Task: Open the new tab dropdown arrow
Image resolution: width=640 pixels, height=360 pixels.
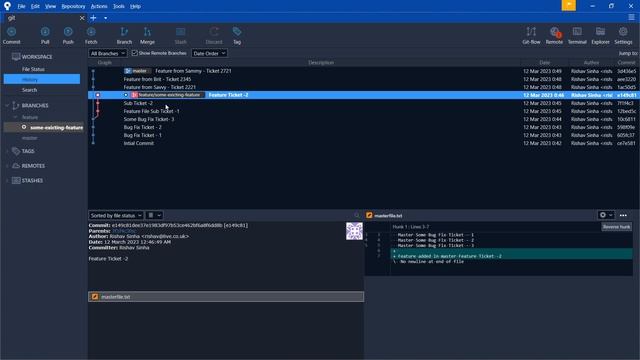Action: click(105, 18)
